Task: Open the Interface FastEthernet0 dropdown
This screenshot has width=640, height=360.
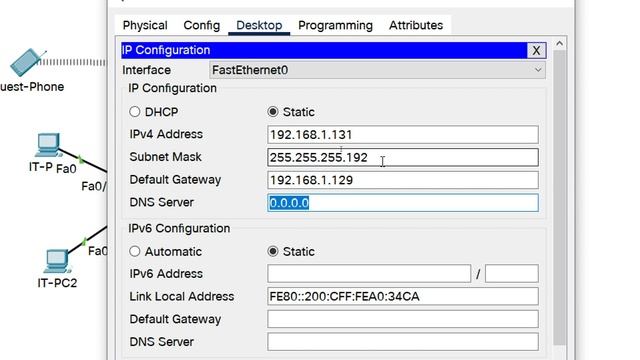Action: point(377,70)
